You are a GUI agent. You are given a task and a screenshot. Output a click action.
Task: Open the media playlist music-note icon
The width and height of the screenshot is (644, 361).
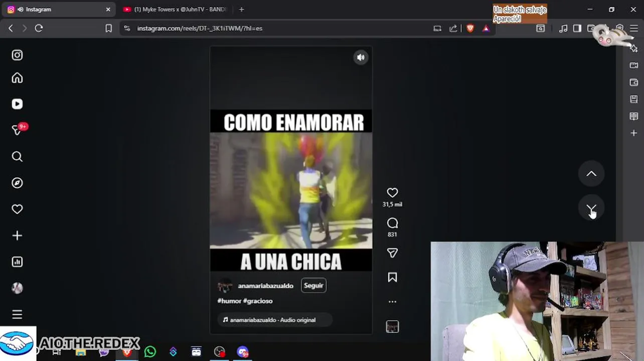pyautogui.click(x=563, y=29)
